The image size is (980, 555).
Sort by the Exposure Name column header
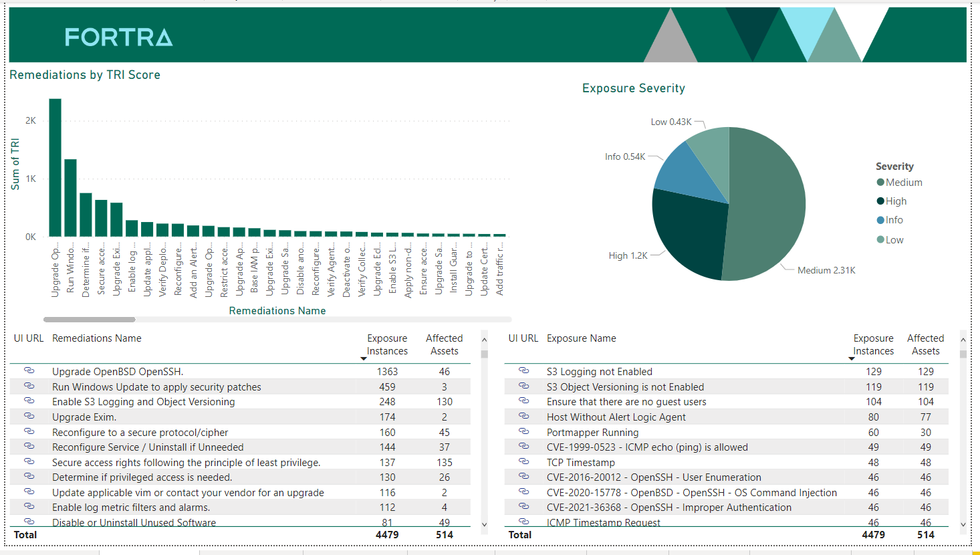(x=581, y=338)
